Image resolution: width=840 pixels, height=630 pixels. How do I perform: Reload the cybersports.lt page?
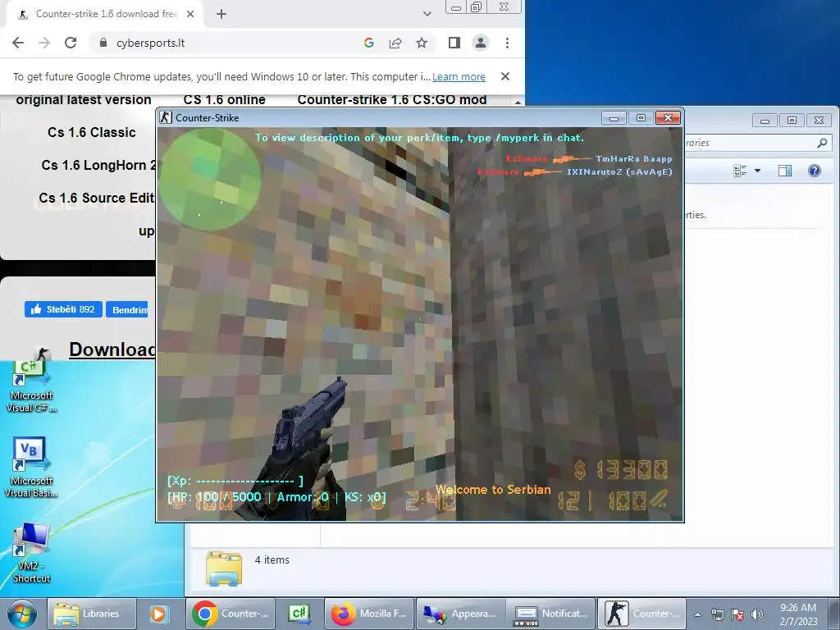pyautogui.click(x=71, y=43)
